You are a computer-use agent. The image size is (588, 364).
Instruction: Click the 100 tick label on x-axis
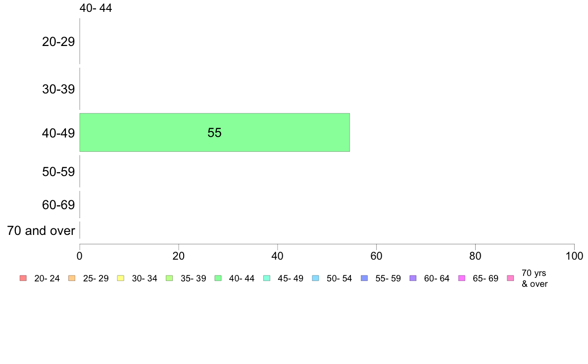pos(574,256)
